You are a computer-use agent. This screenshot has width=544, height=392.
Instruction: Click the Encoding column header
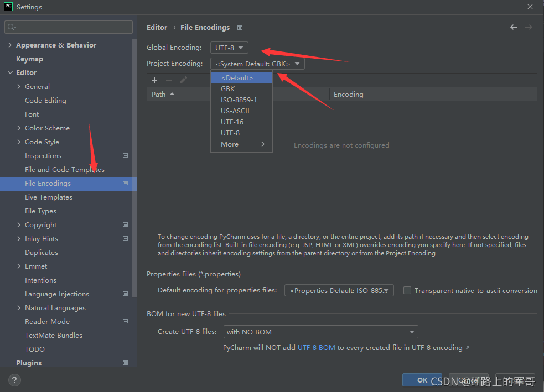pyautogui.click(x=433, y=95)
